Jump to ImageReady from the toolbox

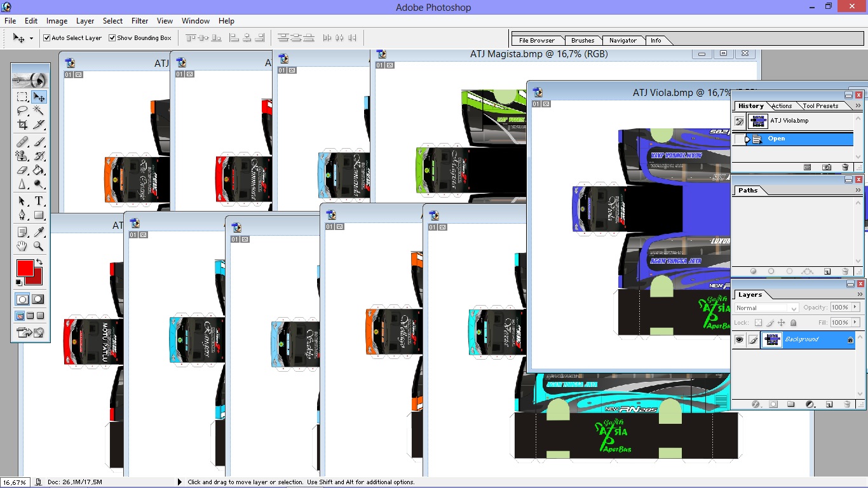coord(31,332)
